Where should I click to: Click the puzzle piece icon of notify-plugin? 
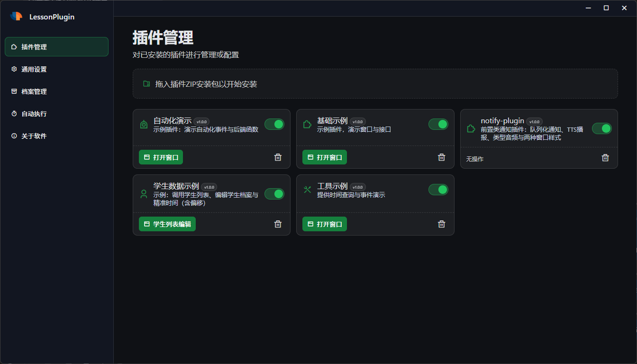(x=471, y=128)
